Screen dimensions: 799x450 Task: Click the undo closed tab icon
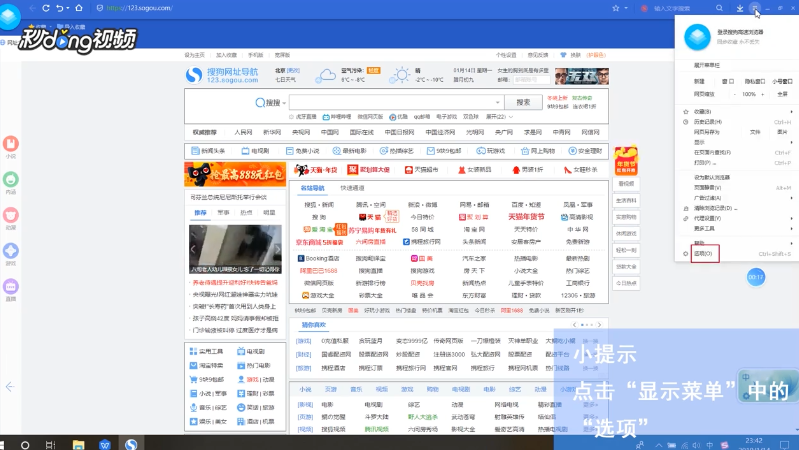coord(60,8)
